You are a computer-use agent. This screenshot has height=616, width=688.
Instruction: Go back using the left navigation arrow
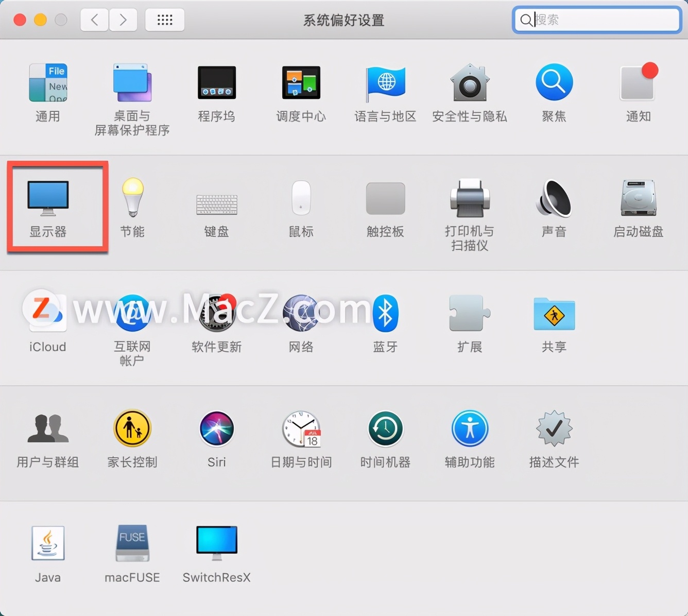tap(94, 20)
